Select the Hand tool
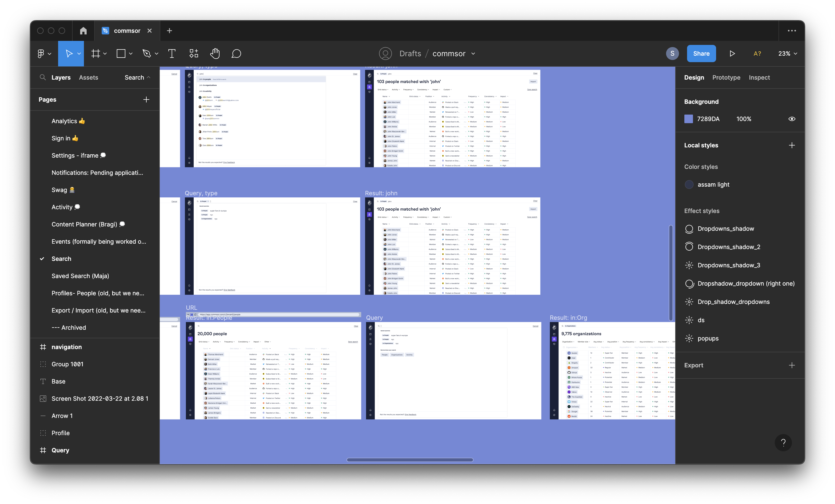 [215, 54]
